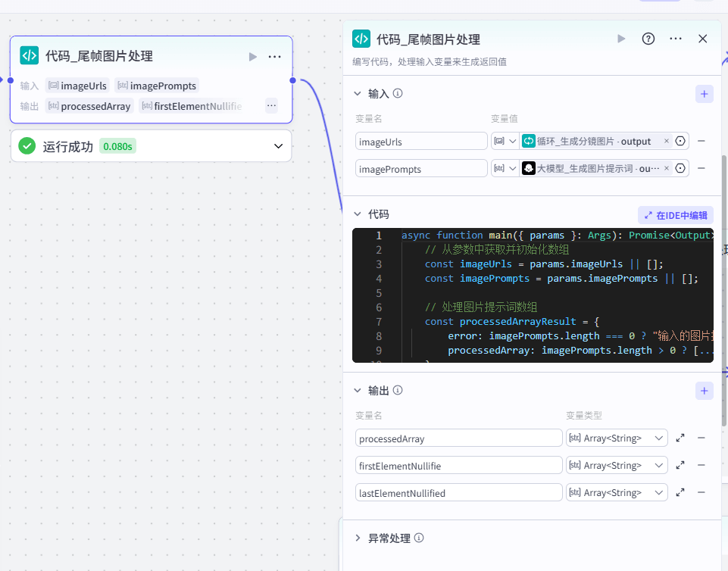Open the panel header more options menu

click(676, 39)
